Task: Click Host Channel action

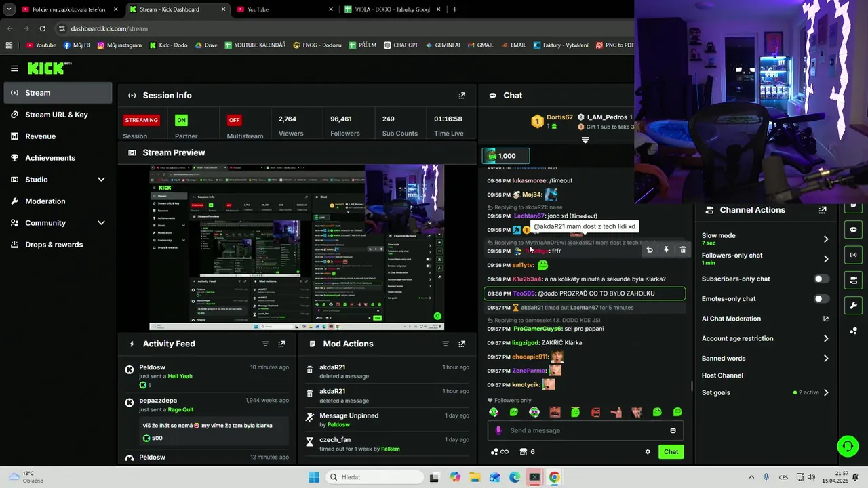Action: (x=722, y=375)
